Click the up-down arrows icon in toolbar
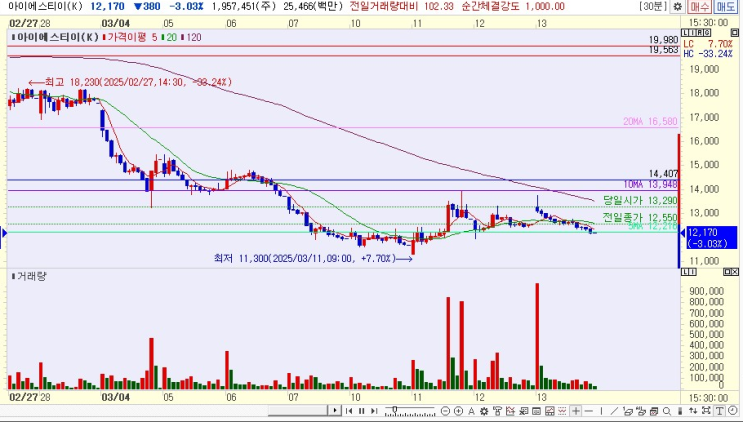This screenshot has width=743, height=422. point(693,411)
